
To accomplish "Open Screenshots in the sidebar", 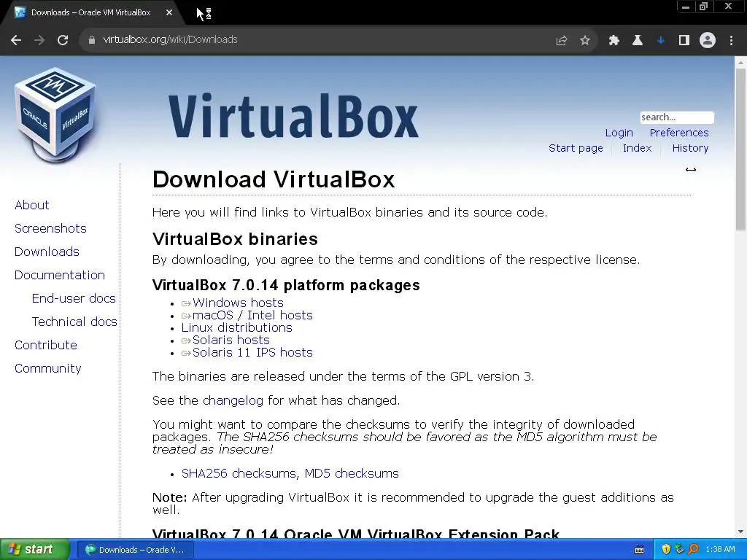I will click(x=50, y=228).
